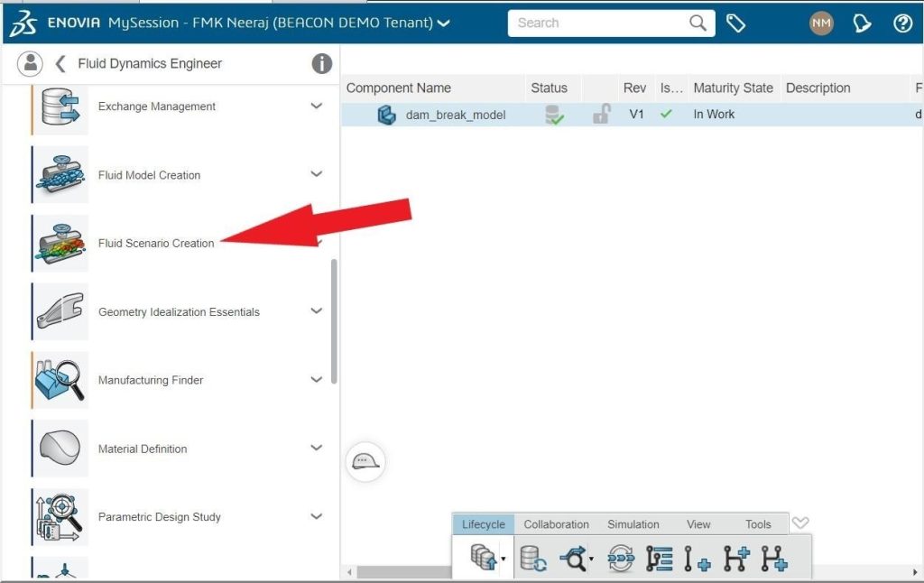Click the circular revision arrows icon
Viewport: 924px width, 583px height.
621,559
